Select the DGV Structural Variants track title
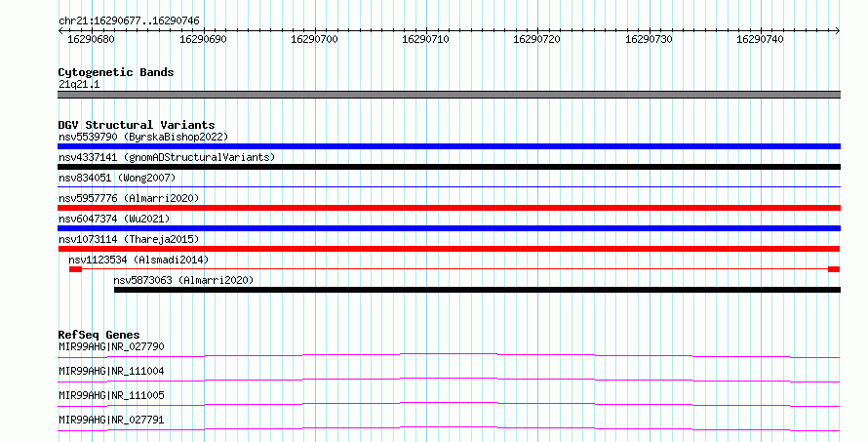The height and width of the screenshot is (442, 868). 137,125
